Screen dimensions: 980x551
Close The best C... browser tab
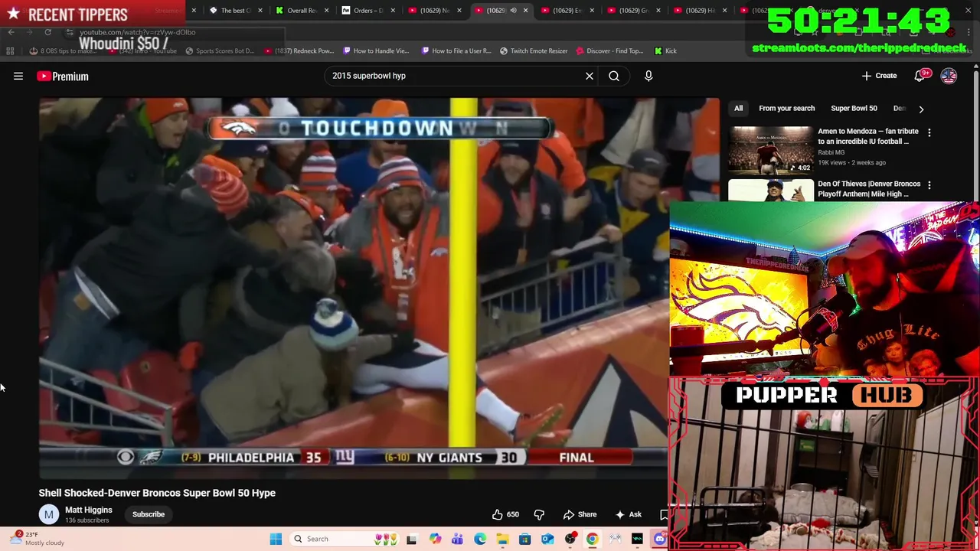pyautogui.click(x=260, y=11)
